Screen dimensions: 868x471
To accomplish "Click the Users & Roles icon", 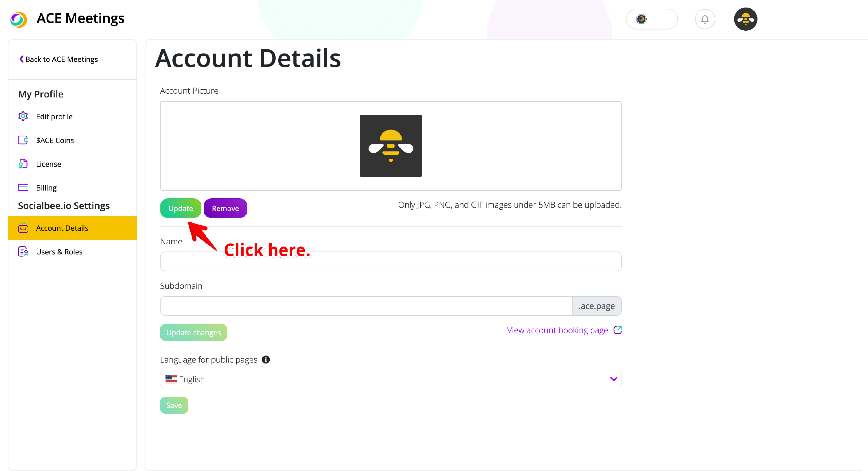I will pos(23,252).
